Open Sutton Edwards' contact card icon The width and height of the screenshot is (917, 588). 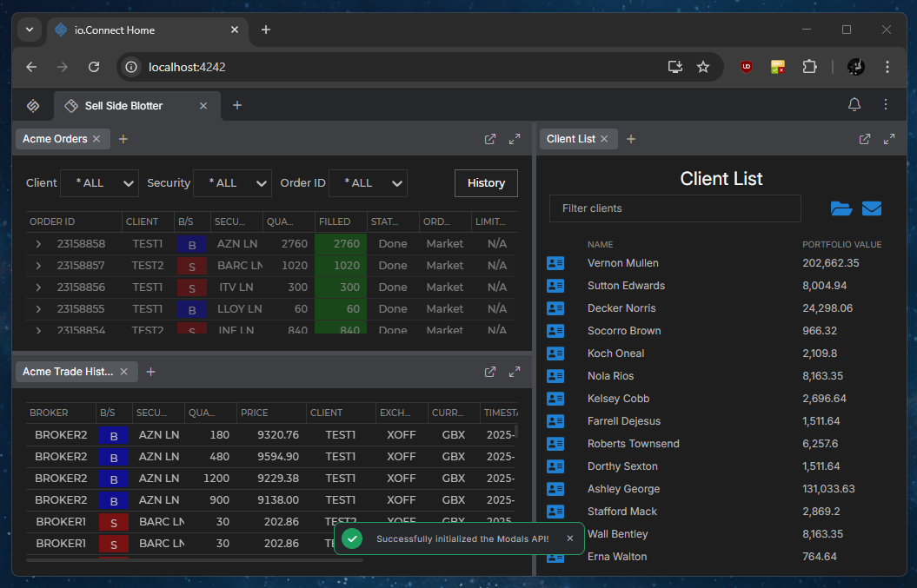(x=555, y=286)
